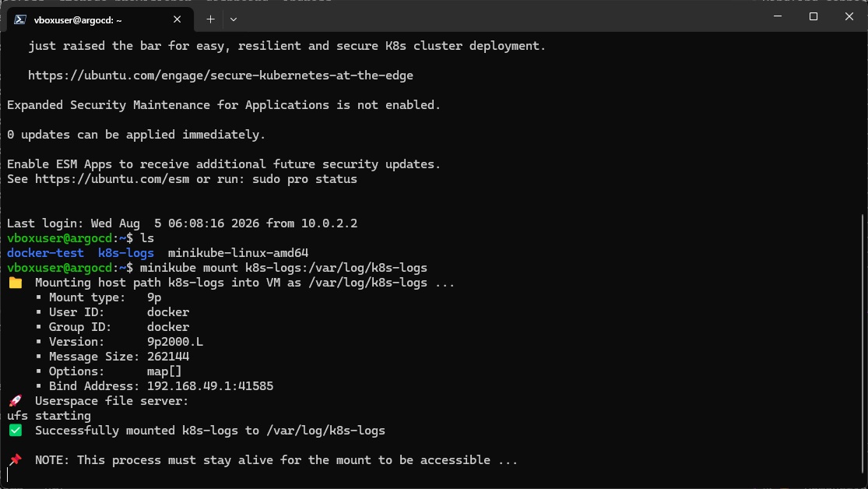Click the green checkmark next to Successfully mounted

(16, 431)
